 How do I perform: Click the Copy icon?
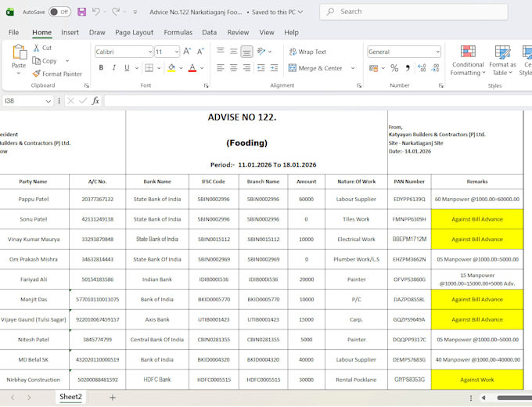point(36,61)
